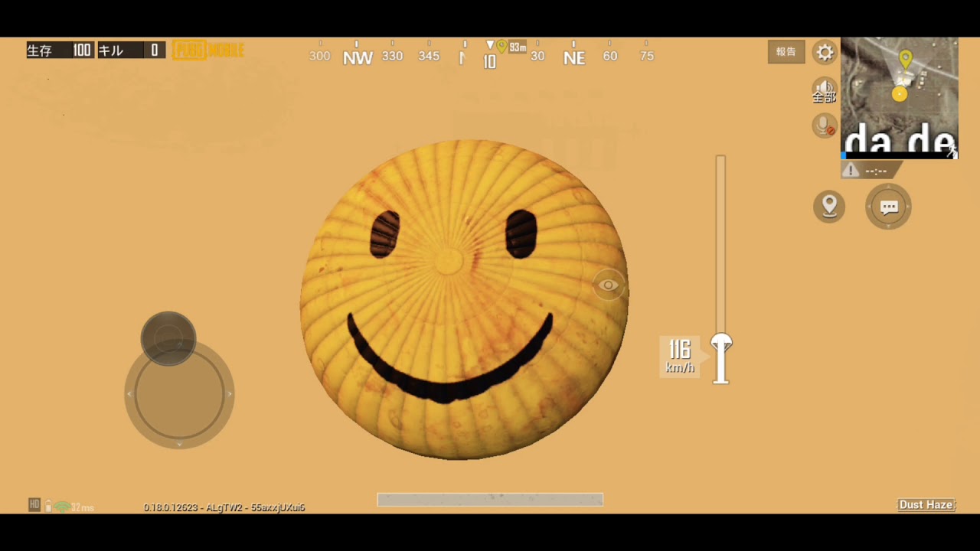Tap the HD graphics quality indicator

34,505
